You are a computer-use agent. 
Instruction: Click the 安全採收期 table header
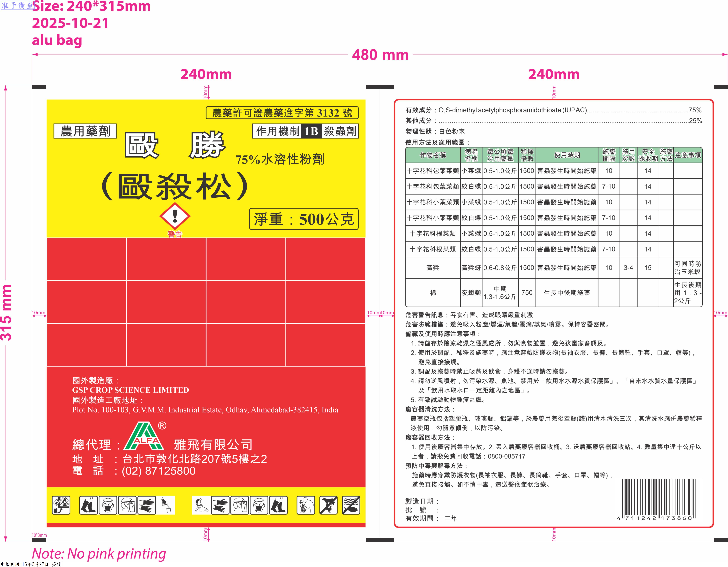click(x=648, y=155)
